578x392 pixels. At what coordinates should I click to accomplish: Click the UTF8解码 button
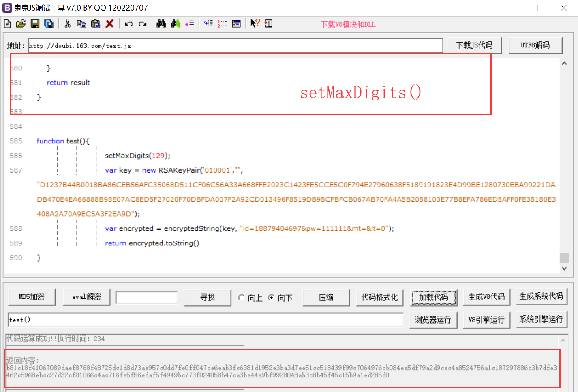click(535, 45)
